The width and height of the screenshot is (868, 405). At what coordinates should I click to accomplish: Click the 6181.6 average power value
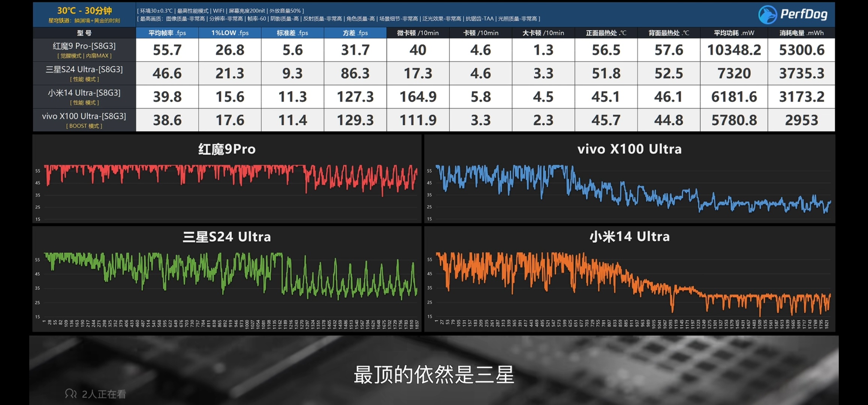(734, 97)
